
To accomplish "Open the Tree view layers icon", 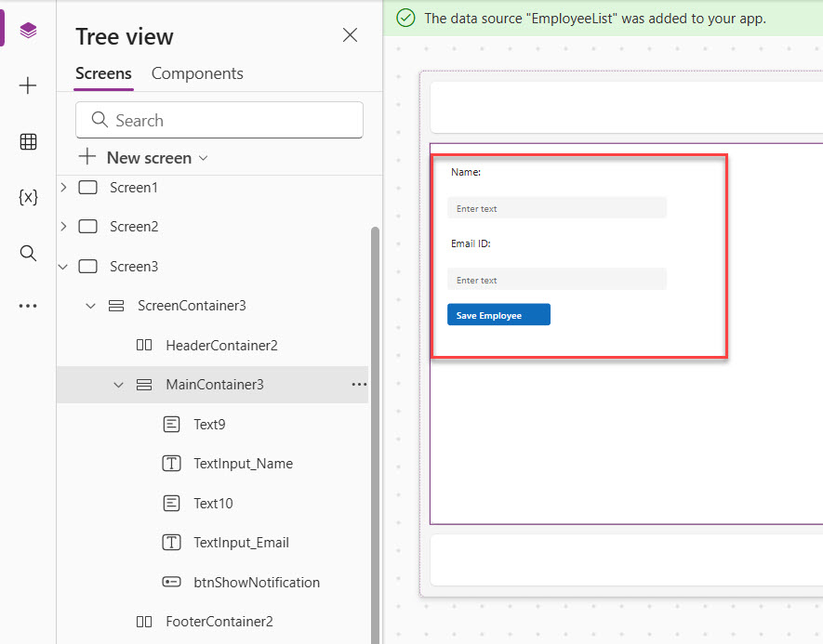I will (28, 31).
